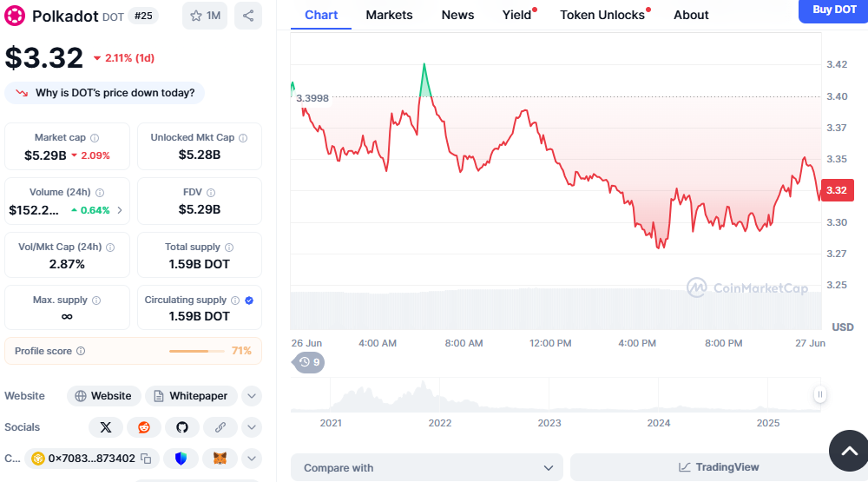Switch to the About tab
This screenshot has height=482, width=868.
691,15
